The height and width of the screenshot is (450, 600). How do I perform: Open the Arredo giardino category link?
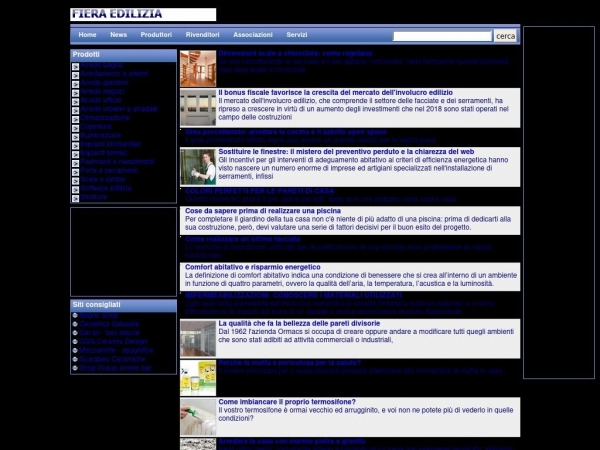[104, 83]
